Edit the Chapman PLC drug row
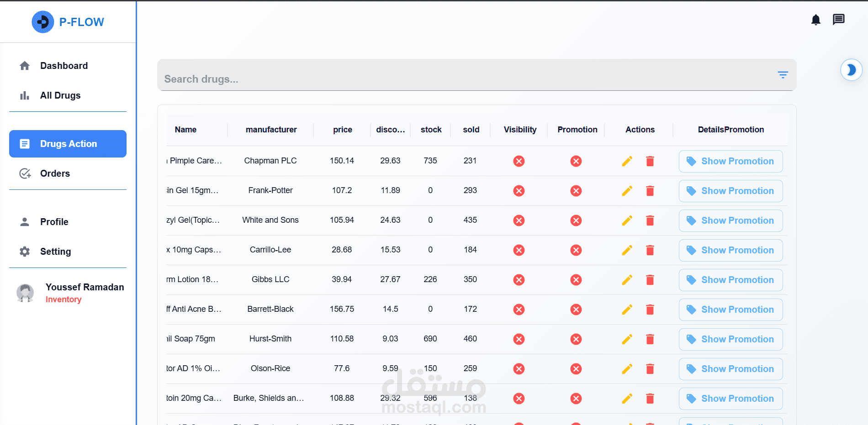The image size is (868, 425). [627, 161]
